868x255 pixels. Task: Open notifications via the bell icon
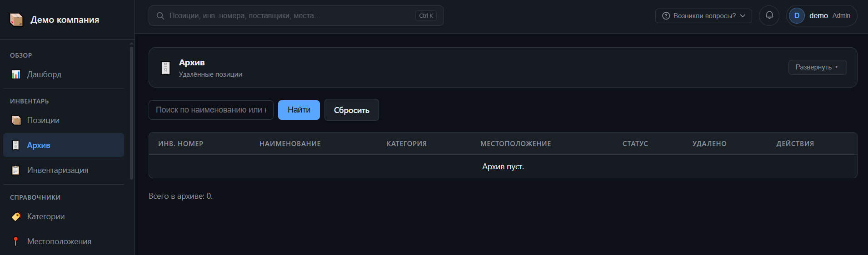click(x=769, y=15)
